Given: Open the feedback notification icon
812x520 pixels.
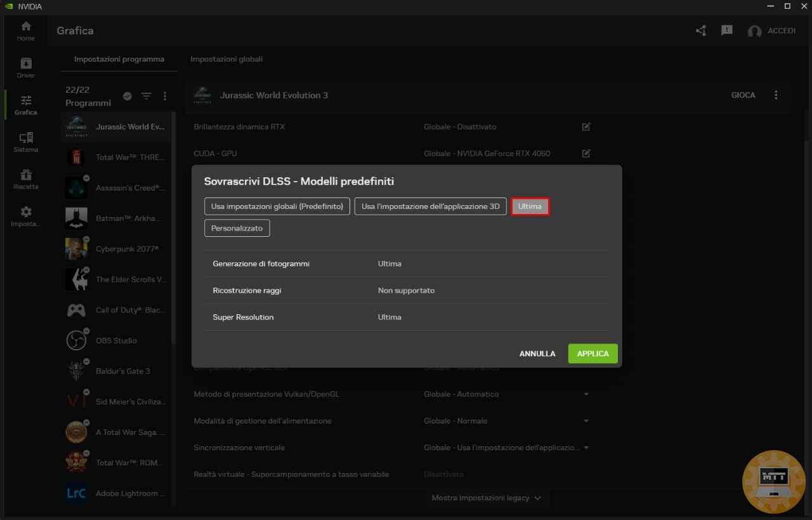Looking at the screenshot, I should 727,30.
